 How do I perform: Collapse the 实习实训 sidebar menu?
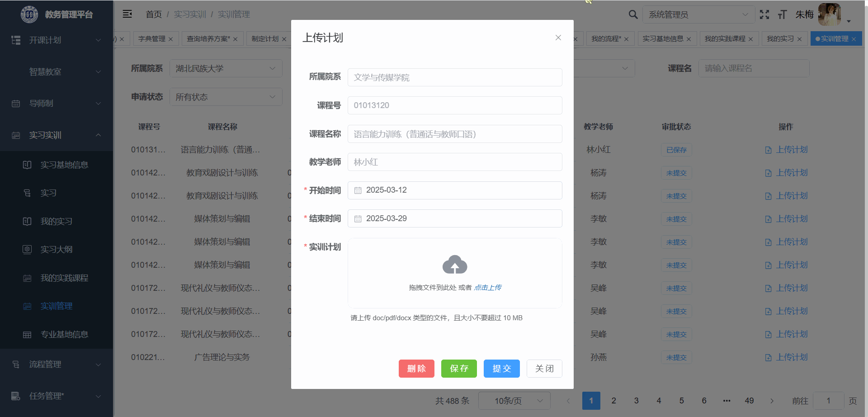click(x=57, y=135)
